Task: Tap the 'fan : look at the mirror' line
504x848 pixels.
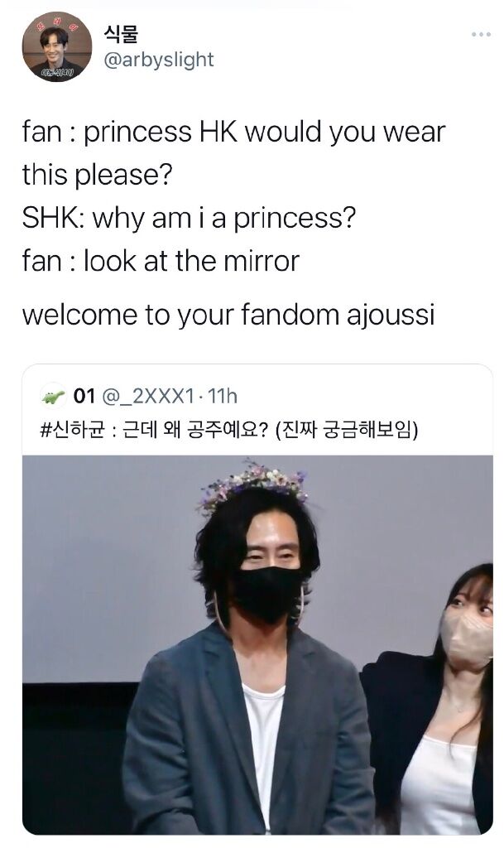Action: pos(161,261)
